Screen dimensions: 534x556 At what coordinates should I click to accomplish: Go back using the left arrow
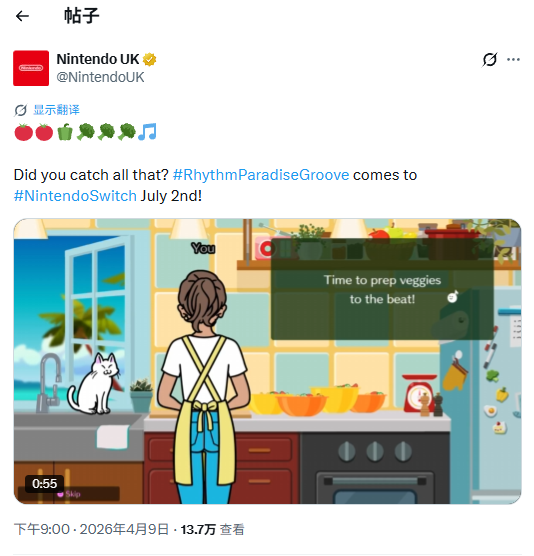coord(22,16)
